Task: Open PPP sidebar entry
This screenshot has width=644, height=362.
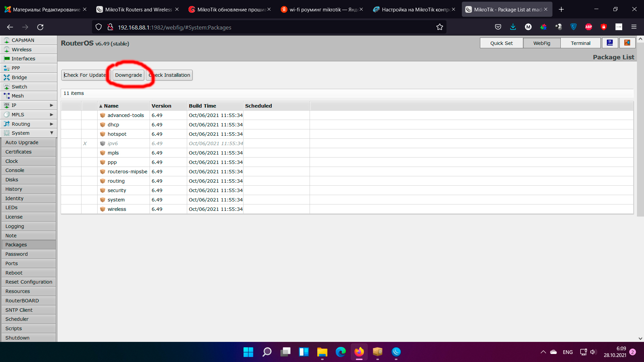Action: 29,68
